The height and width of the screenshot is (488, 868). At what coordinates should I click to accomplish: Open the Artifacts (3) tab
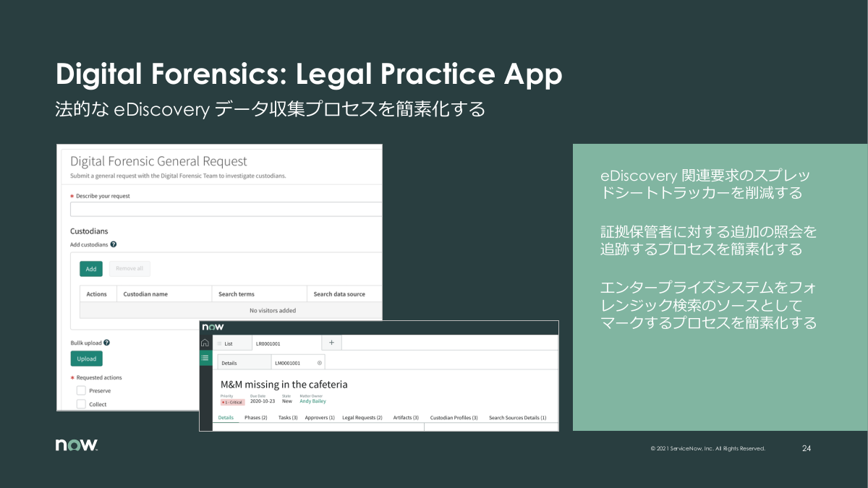coord(406,418)
